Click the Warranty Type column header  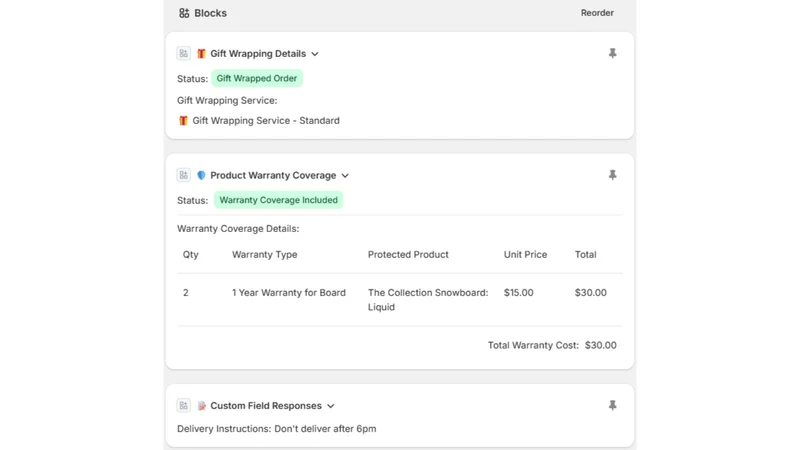point(264,255)
